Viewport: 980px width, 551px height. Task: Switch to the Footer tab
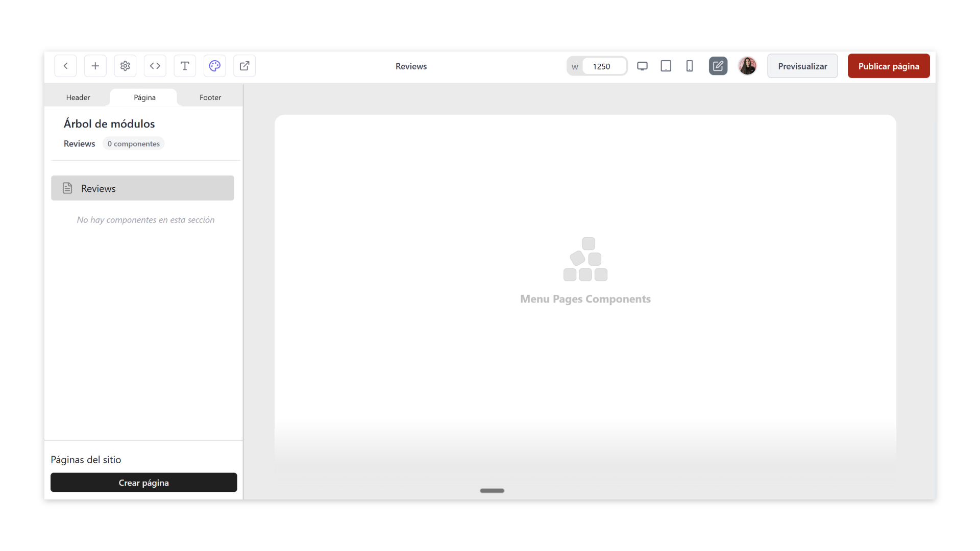pos(210,97)
